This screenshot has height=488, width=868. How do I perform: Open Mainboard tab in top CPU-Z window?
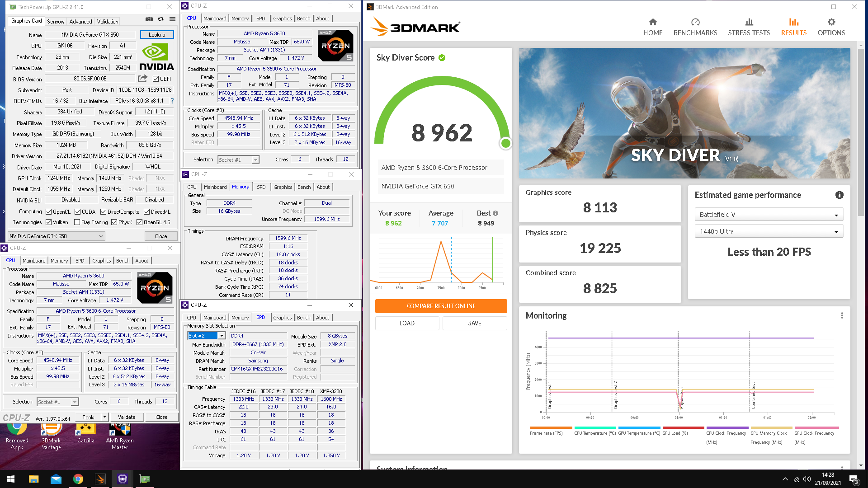tap(215, 19)
